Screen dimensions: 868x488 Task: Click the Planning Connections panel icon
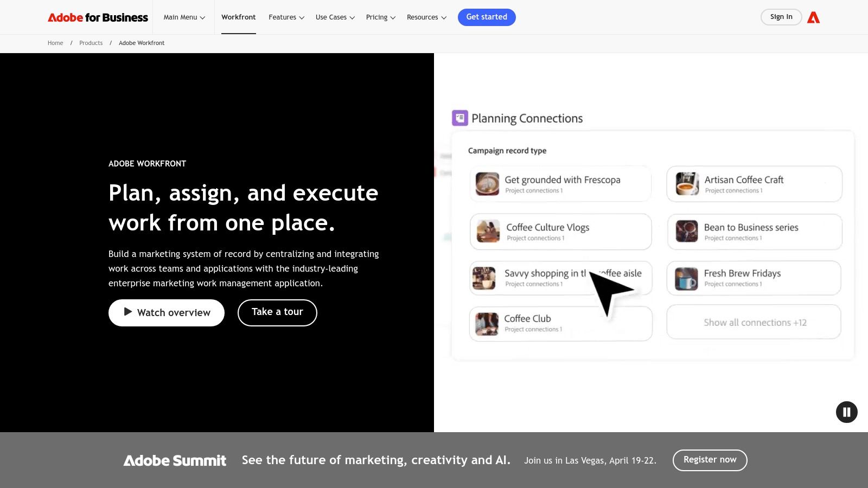(x=460, y=118)
